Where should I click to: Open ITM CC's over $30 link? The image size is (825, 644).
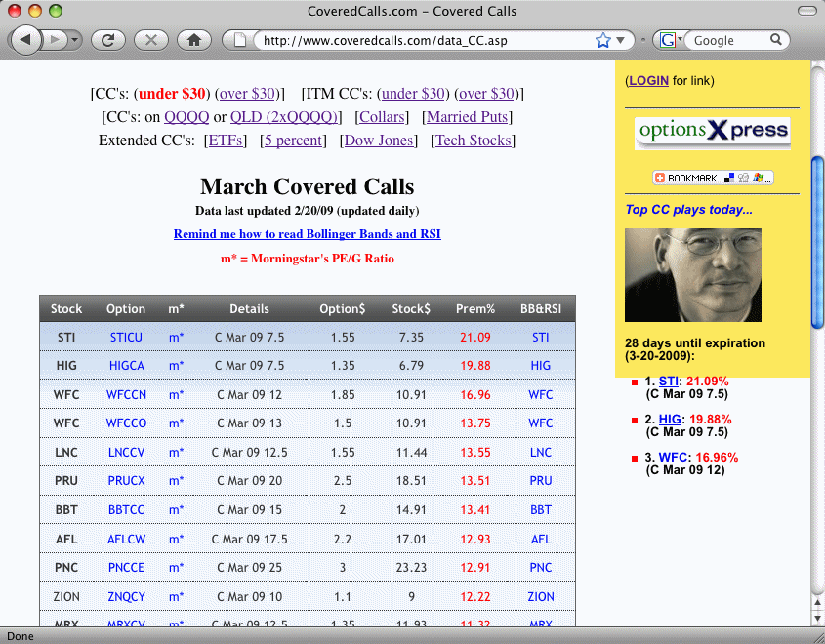point(486,94)
